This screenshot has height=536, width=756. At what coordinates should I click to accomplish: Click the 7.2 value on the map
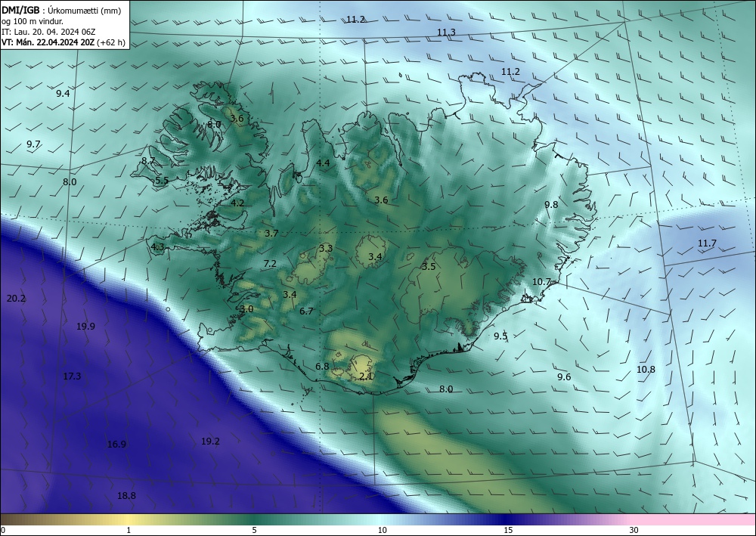point(270,264)
